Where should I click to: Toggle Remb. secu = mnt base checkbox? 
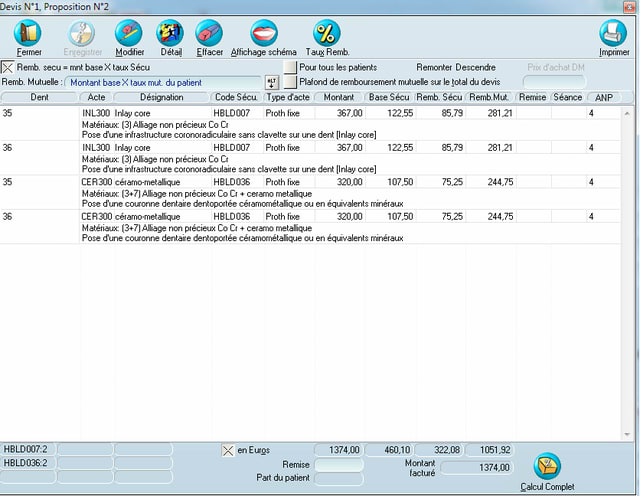tap(8, 66)
